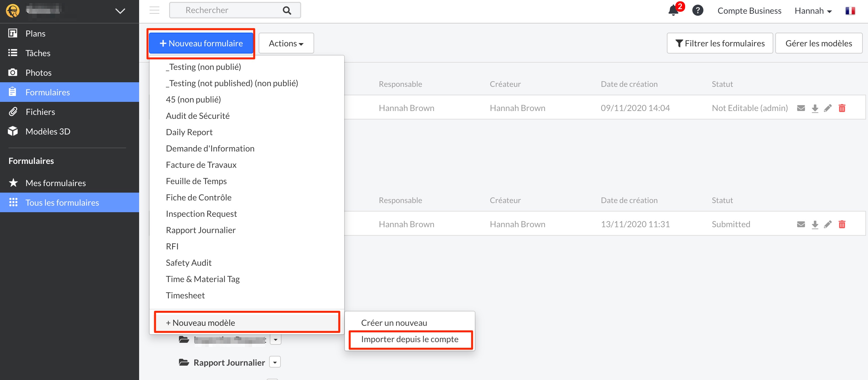Edit the Submitted form with pencil icon
The height and width of the screenshot is (380, 868).
[x=828, y=224]
